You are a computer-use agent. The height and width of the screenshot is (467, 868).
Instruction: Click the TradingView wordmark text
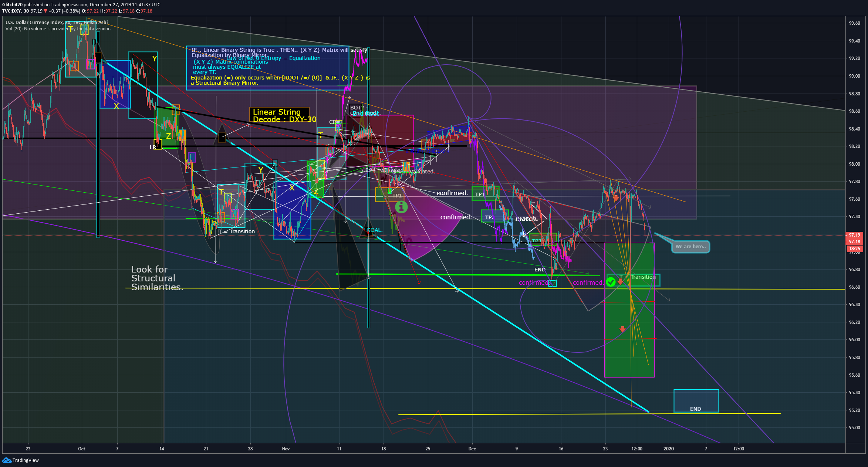tap(26, 460)
